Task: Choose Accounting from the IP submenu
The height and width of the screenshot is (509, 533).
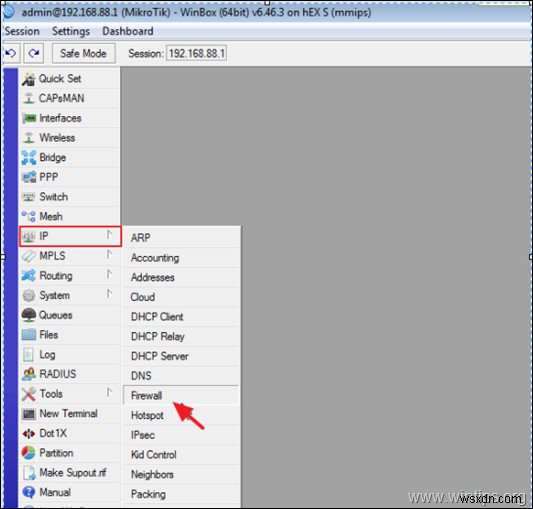Action: click(181, 258)
